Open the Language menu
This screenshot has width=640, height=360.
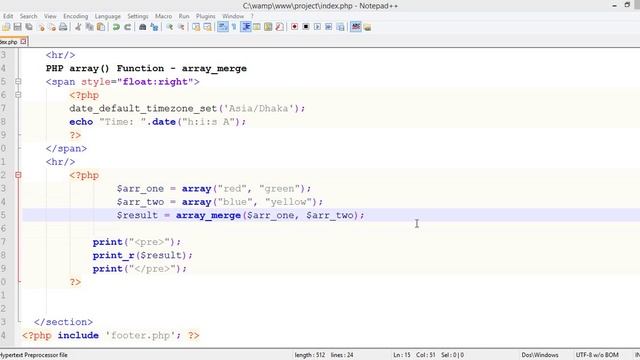pyautogui.click(x=108, y=16)
